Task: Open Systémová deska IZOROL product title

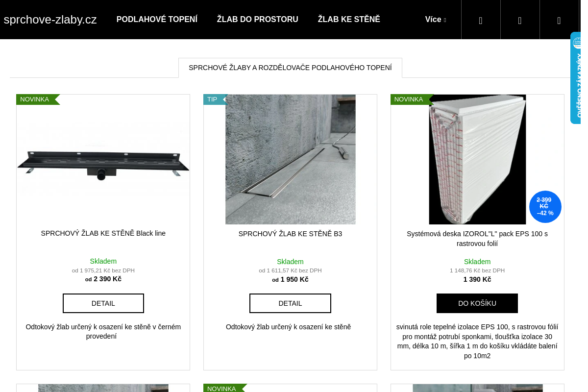Action: [477, 239]
